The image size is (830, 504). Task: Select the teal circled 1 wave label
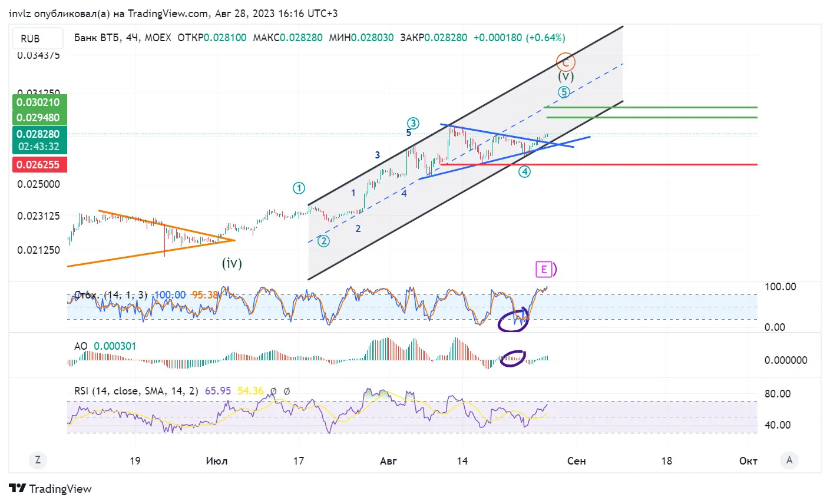[x=299, y=188]
